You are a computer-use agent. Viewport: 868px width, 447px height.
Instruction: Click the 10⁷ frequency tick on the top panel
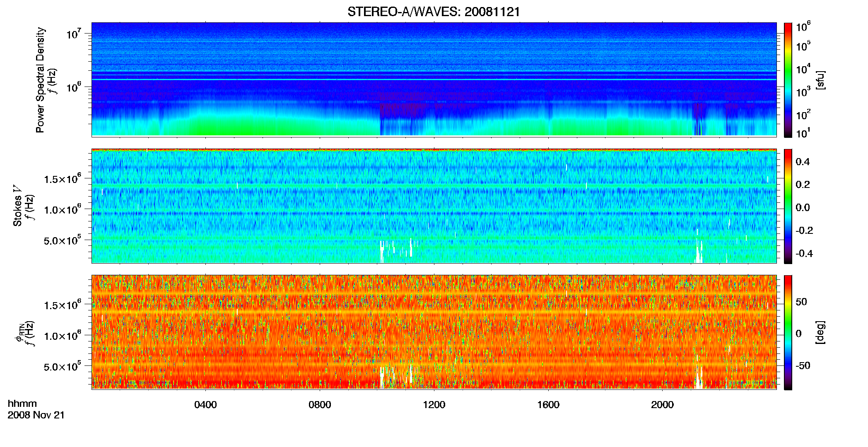pyautogui.click(x=74, y=33)
